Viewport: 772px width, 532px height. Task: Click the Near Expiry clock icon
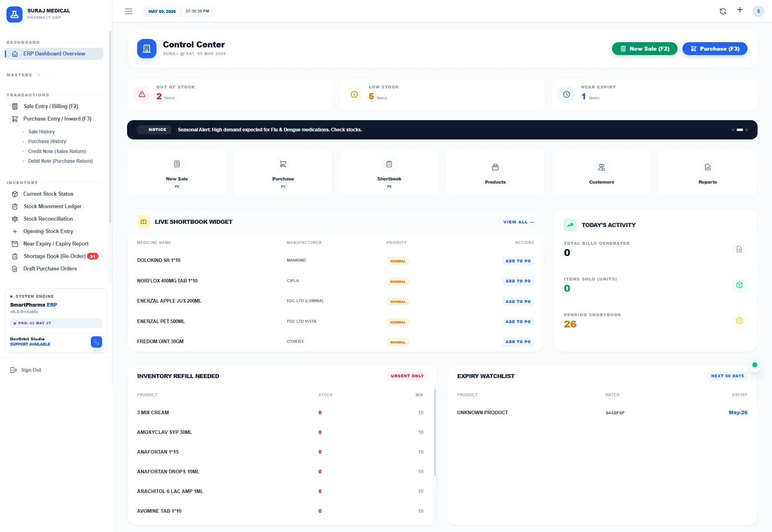[x=567, y=94]
